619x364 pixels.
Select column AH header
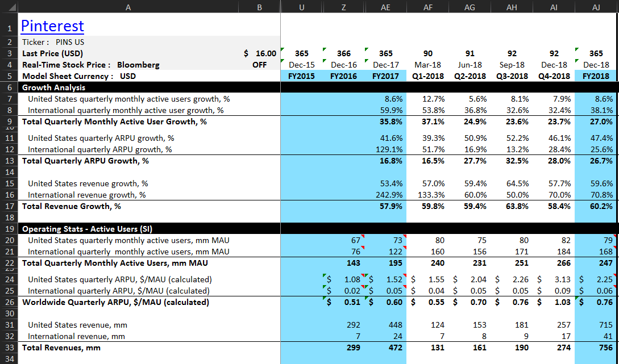(x=512, y=7)
